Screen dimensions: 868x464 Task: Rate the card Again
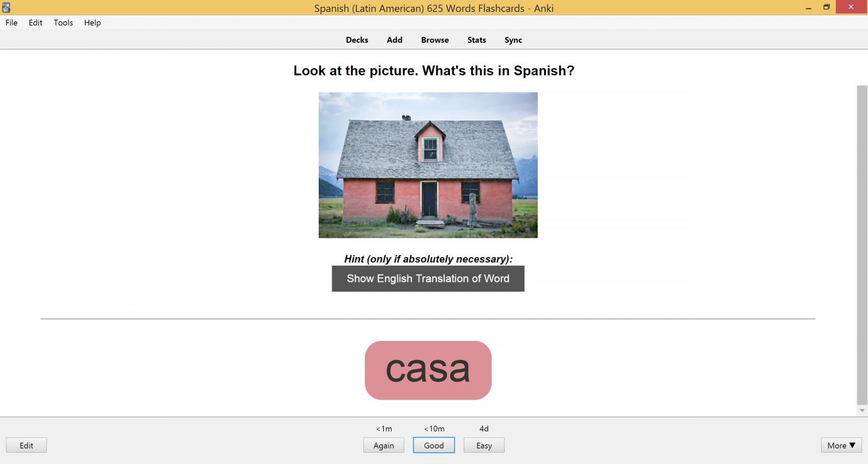point(384,445)
